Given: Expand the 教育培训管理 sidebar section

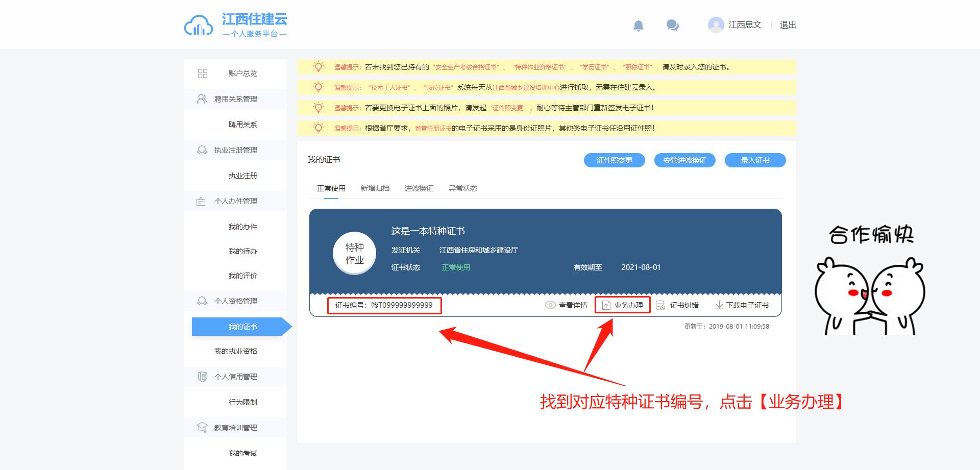Looking at the screenshot, I should click(235, 428).
